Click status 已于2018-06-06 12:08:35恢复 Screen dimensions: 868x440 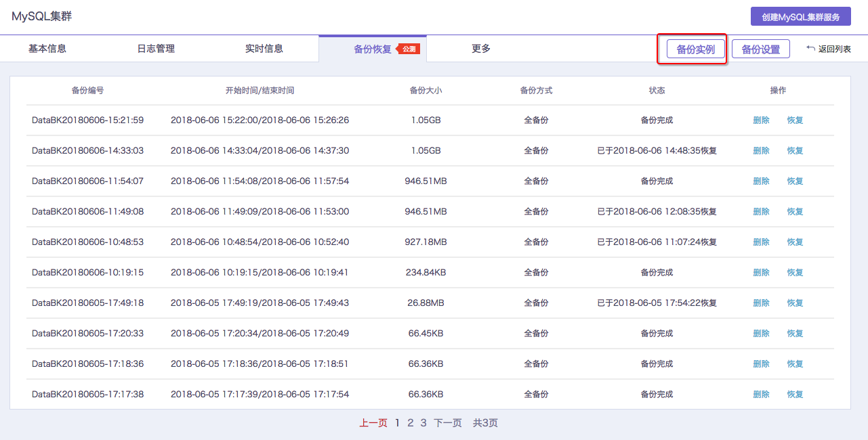[x=657, y=212]
